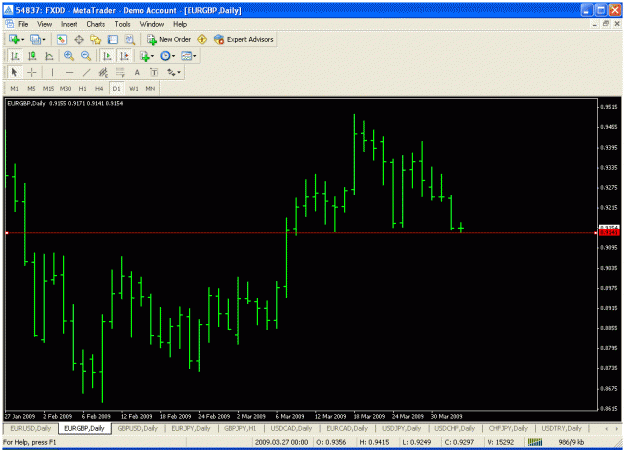Switch to the GBPJPY,H1 chart tab
The width and height of the screenshot is (625, 450).
pos(240,428)
